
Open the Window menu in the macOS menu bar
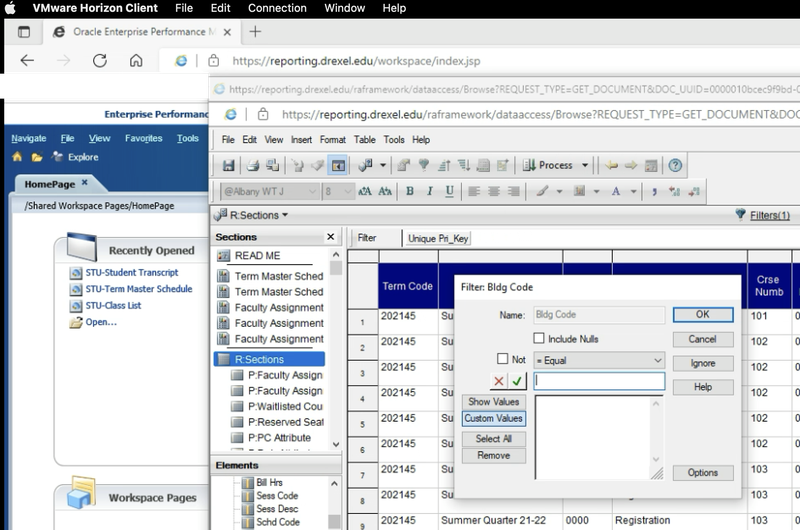(x=344, y=8)
